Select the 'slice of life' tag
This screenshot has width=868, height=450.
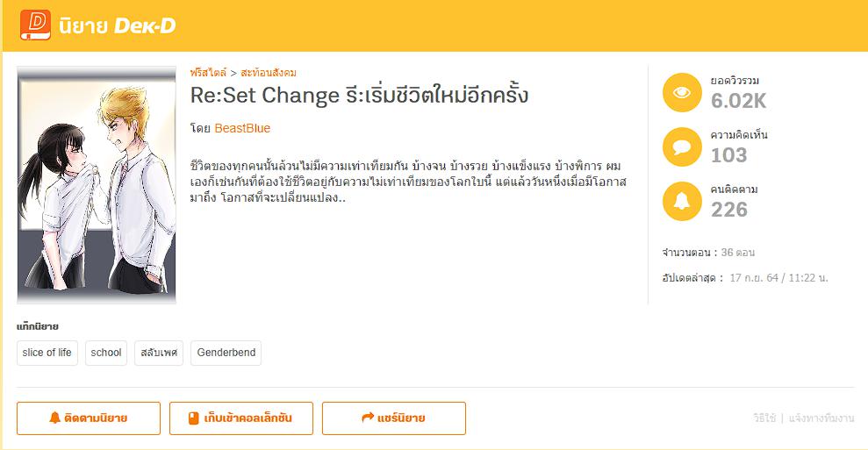[x=47, y=353]
